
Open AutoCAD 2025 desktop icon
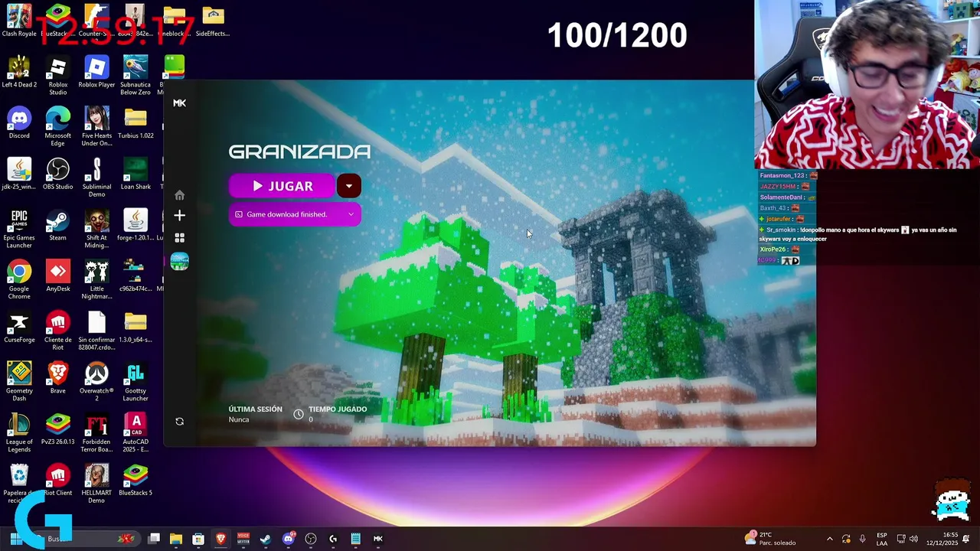pyautogui.click(x=136, y=433)
